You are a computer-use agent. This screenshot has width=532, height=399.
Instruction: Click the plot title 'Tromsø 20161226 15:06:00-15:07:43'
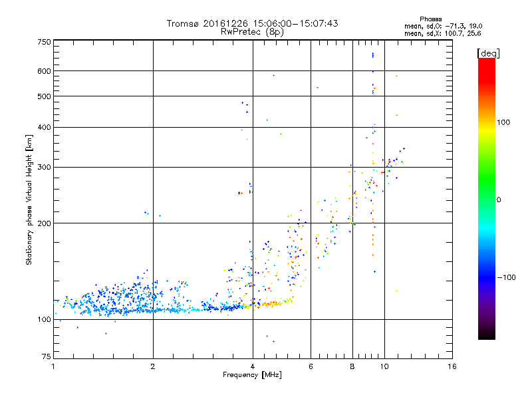pyautogui.click(x=252, y=23)
